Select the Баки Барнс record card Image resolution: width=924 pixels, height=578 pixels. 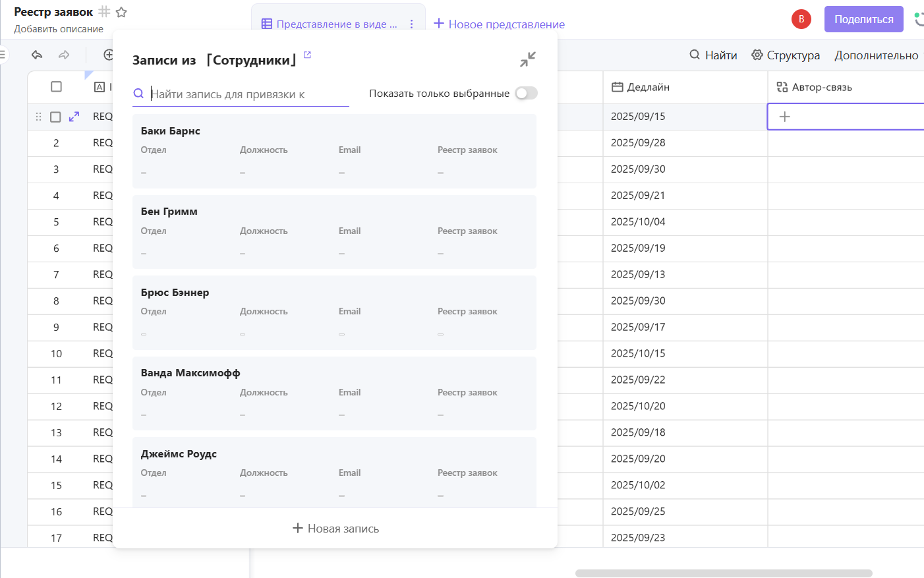coord(334,151)
